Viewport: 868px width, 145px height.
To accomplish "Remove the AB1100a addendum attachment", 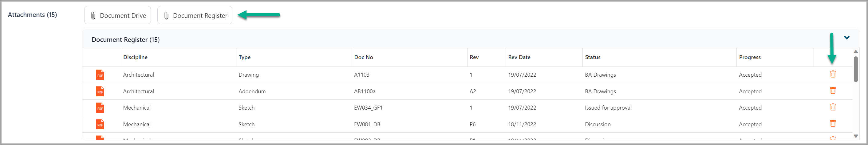I will [x=833, y=91].
